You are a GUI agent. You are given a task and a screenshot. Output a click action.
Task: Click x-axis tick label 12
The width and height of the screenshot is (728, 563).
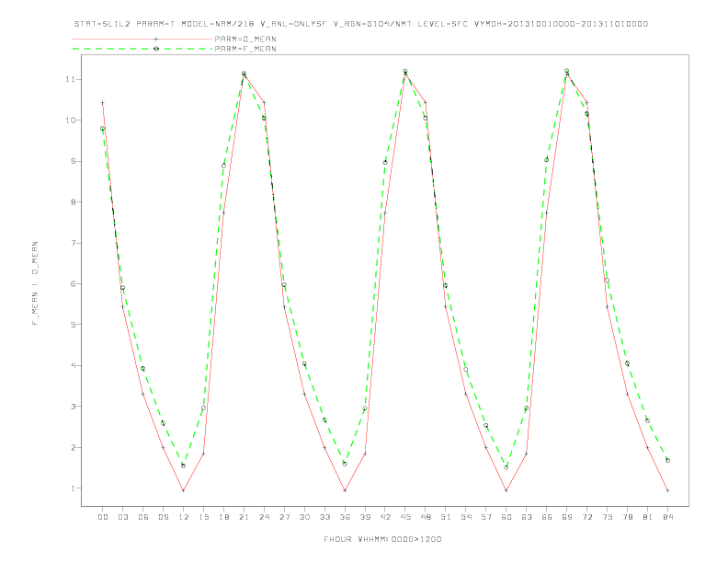[x=184, y=517]
